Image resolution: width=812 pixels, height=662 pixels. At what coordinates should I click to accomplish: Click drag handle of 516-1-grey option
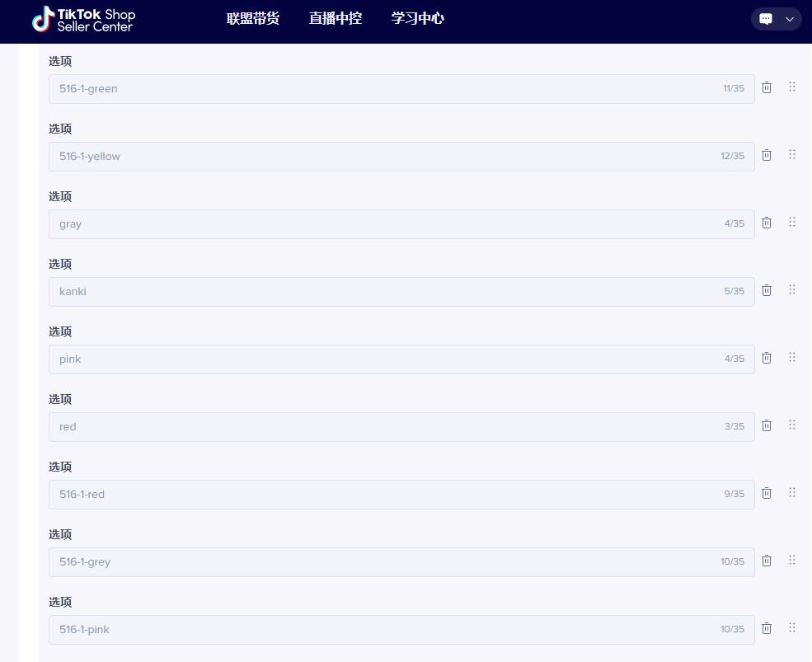pyautogui.click(x=792, y=560)
